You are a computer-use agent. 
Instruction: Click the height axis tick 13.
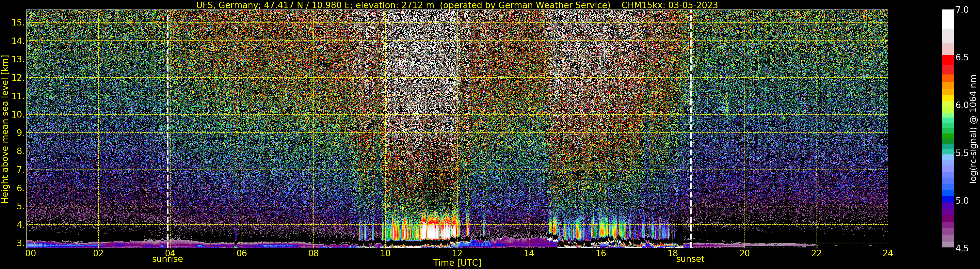[18, 59]
